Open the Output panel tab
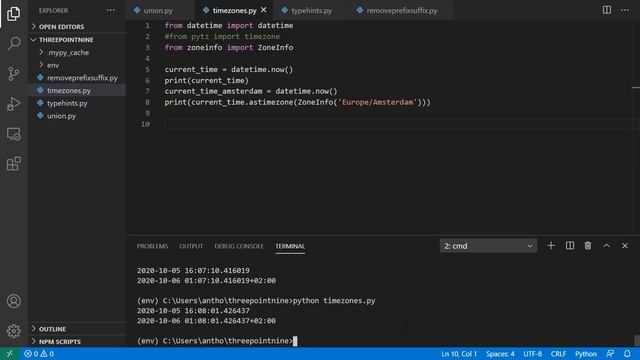640x360 pixels. point(191,246)
